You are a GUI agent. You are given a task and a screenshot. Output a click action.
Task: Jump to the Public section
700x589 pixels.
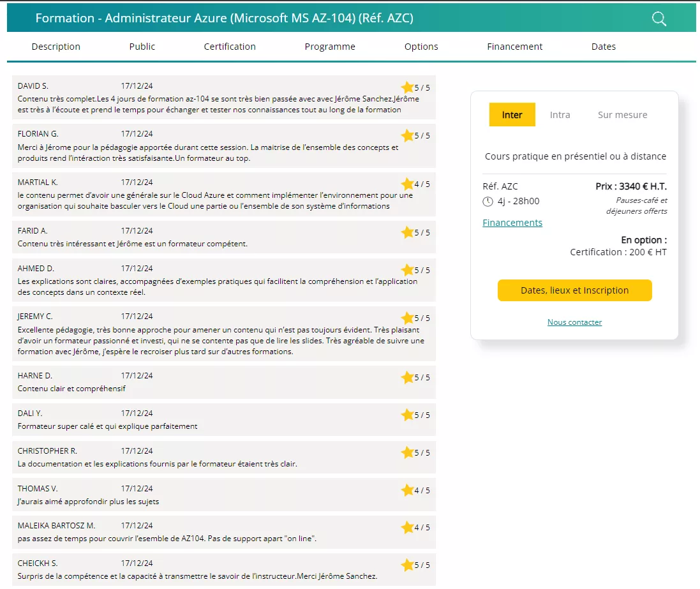click(x=142, y=47)
